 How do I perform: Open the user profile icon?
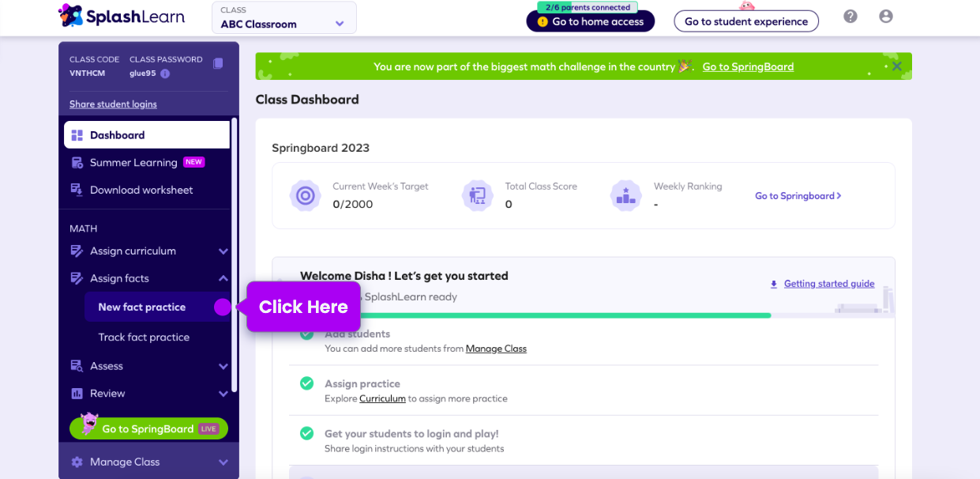click(886, 17)
